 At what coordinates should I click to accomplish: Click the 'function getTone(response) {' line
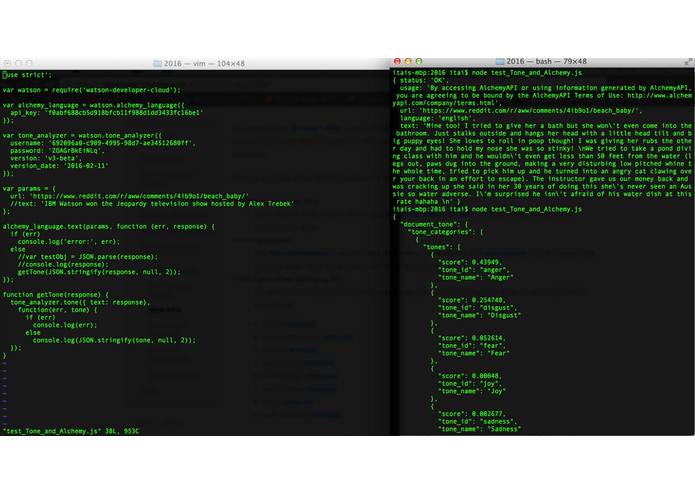pos(55,295)
